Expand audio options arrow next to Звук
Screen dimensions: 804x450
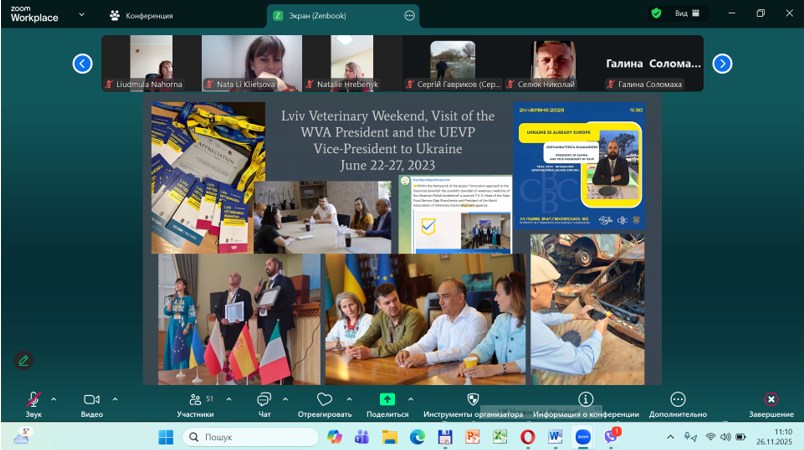[x=54, y=398]
